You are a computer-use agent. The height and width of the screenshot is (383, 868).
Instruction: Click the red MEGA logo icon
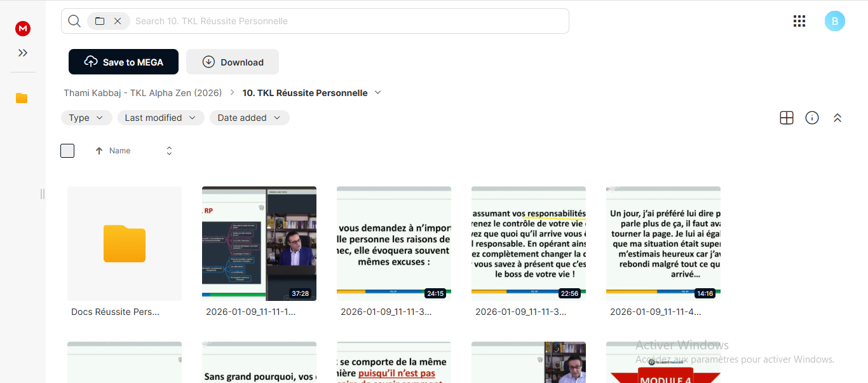23,29
